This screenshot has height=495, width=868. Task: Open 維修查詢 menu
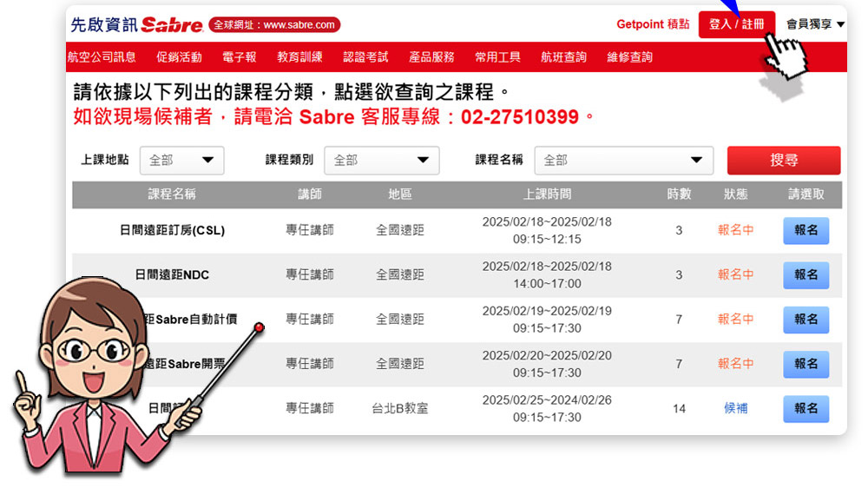click(629, 57)
